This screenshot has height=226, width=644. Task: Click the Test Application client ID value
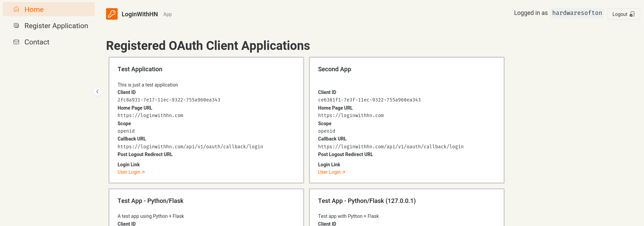coord(169,100)
